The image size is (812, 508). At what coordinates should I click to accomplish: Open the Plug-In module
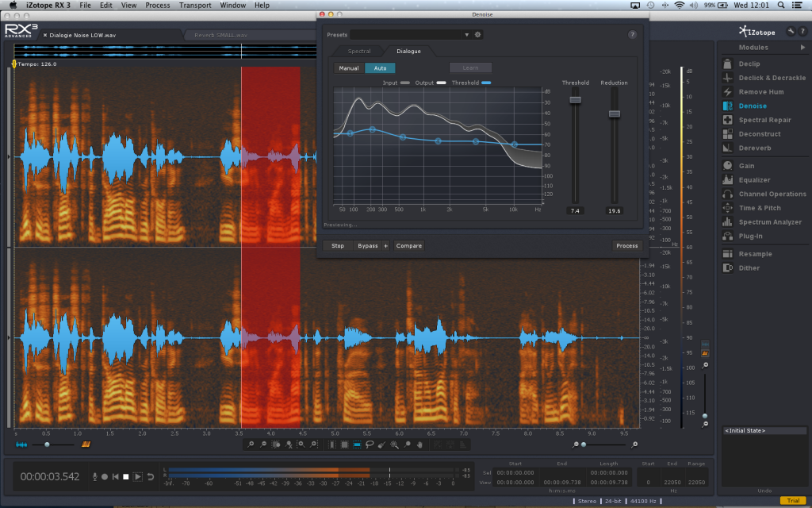click(x=742, y=236)
